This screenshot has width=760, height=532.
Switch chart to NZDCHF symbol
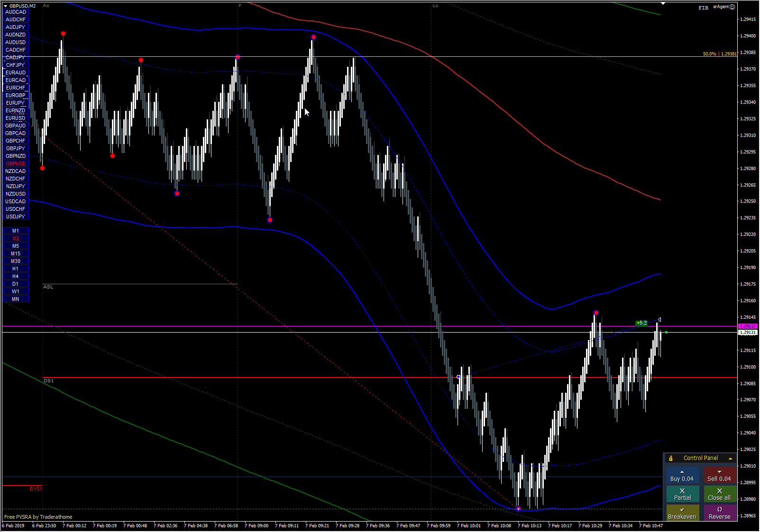16,179
